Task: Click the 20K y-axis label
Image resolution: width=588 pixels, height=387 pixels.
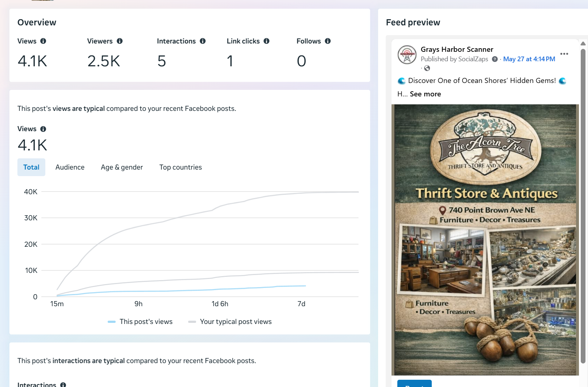Action: (30, 244)
